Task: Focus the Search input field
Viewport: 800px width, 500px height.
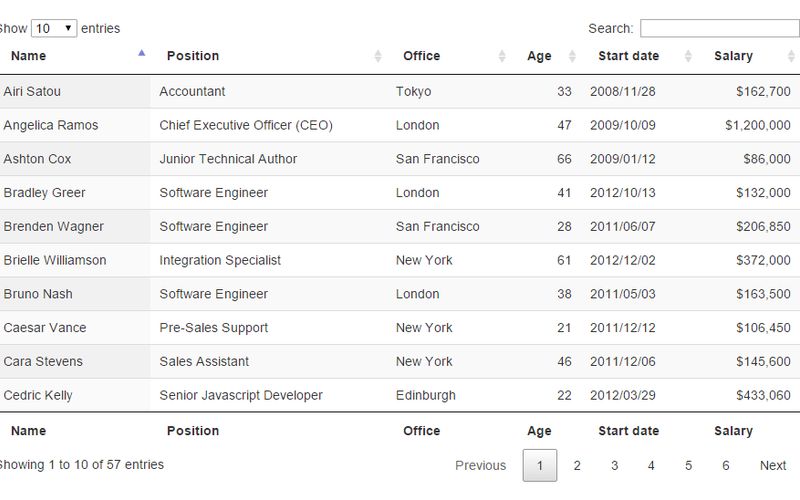Action: 719,28
